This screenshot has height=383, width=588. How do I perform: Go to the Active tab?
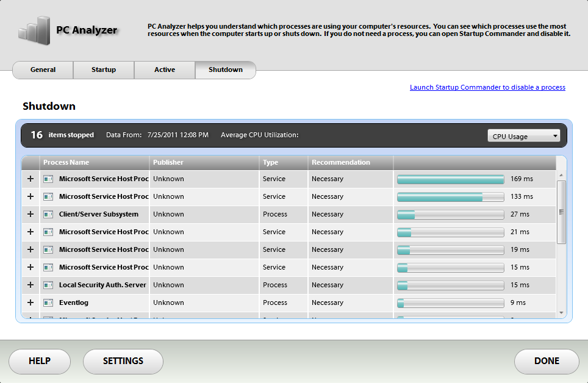(165, 70)
